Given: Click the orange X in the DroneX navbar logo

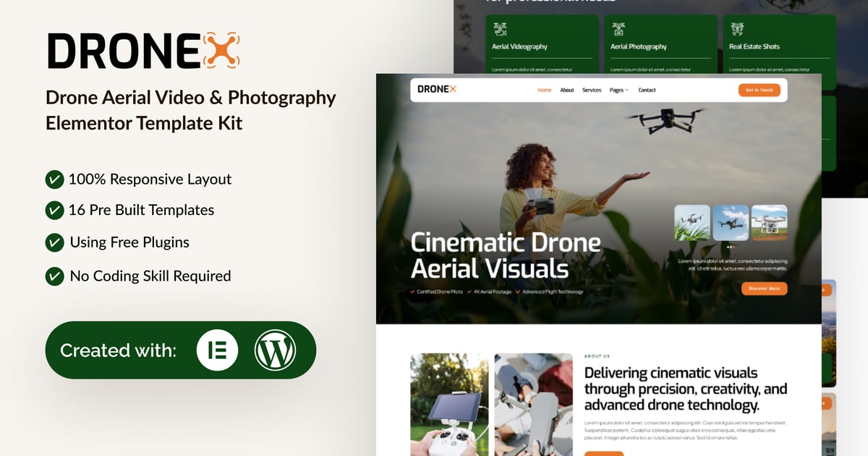Looking at the screenshot, I should click(453, 89).
